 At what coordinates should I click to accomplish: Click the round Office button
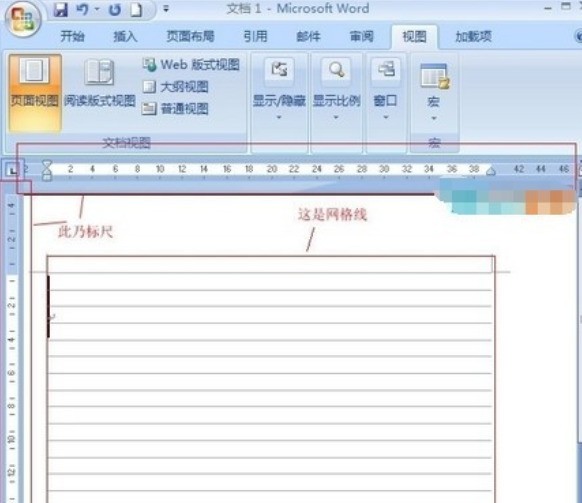pos(23,20)
